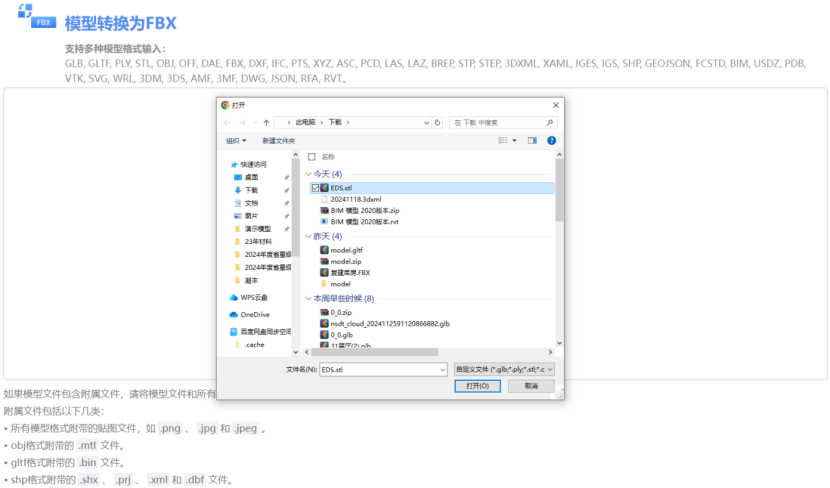Image resolution: width=830 pixels, height=488 pixels.
Task: Toggle the select-all checkbox beside 名称
Action: coord(311,157)
